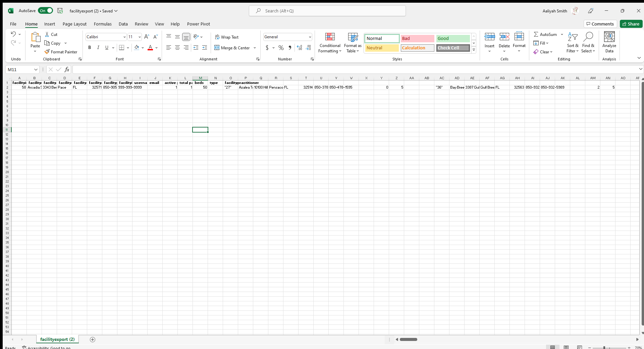Add a new sheet with plus icon

click(93, 340)
